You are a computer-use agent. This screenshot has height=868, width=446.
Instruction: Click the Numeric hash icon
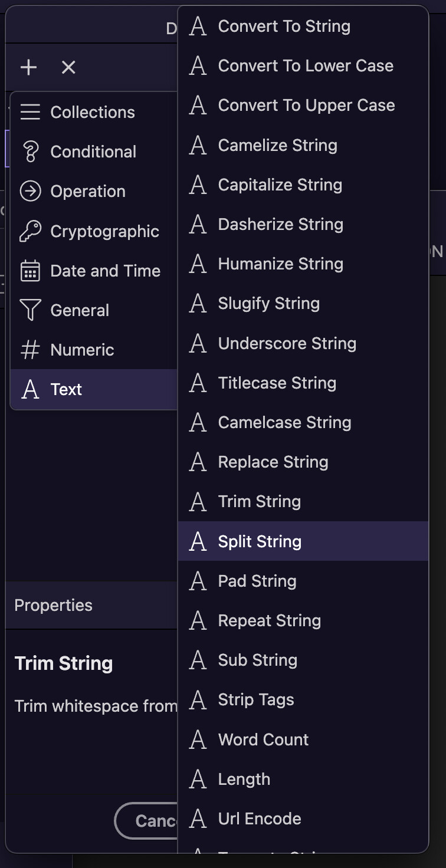(30, 350)
